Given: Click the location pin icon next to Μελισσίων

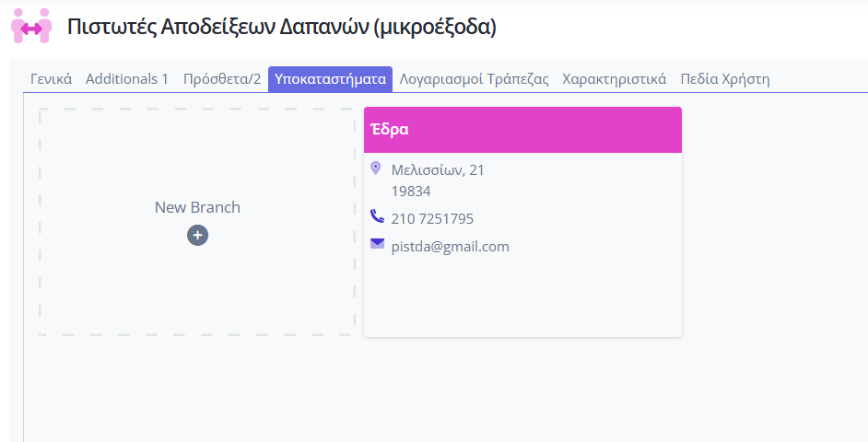Looking at the screenshot, I should click(375, 169).
